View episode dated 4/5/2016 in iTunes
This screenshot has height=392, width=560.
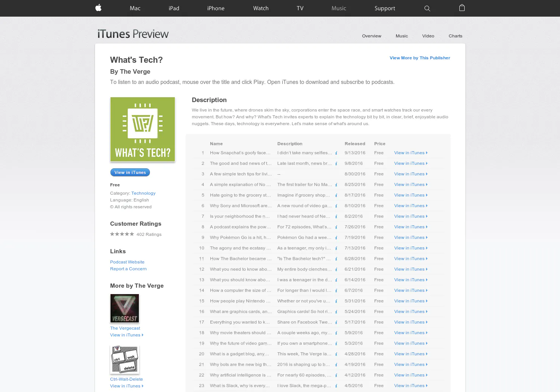411,386
